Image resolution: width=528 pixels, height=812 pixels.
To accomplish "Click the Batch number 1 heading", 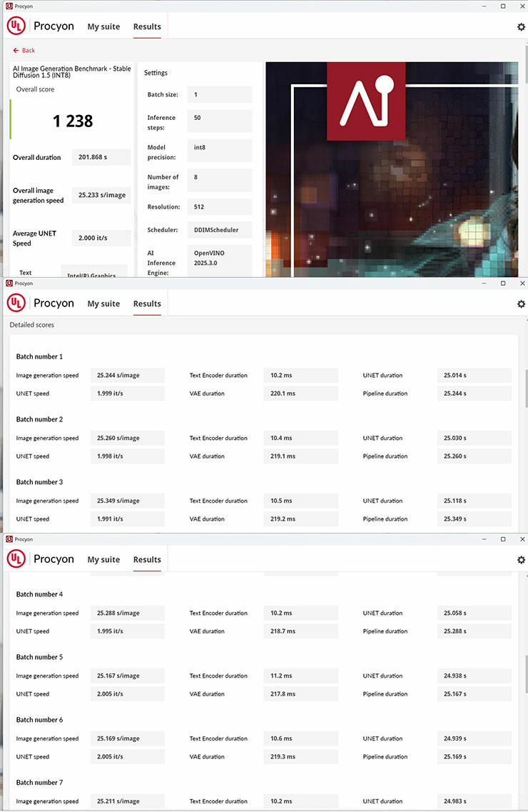I will tap(39, 356).
